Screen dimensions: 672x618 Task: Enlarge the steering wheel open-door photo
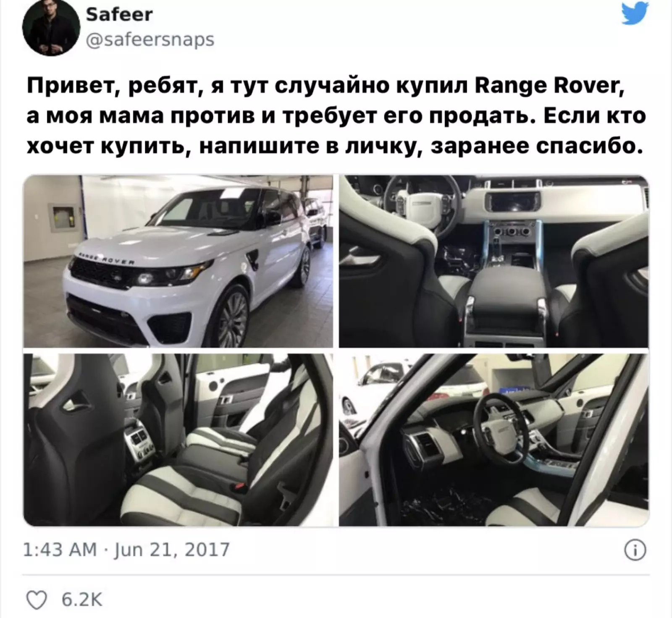point(494,440)
